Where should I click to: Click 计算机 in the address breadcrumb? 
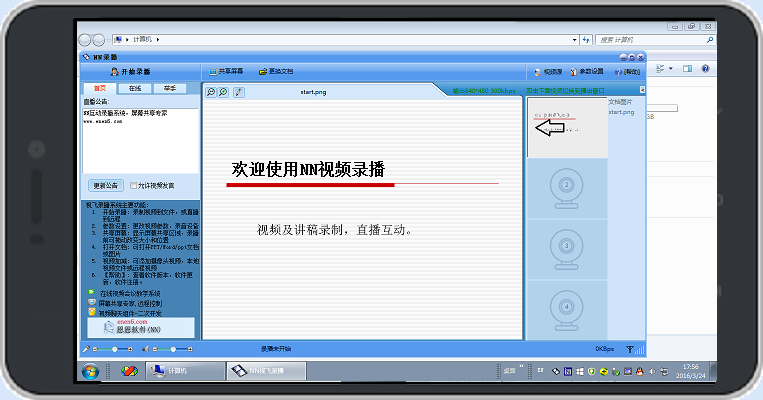[143, 39]
